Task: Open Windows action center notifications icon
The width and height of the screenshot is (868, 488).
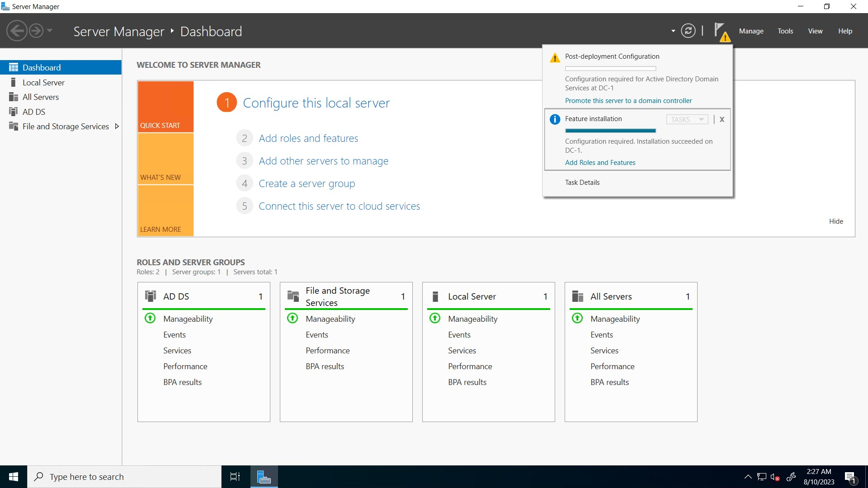Action: tap(849, 477)
